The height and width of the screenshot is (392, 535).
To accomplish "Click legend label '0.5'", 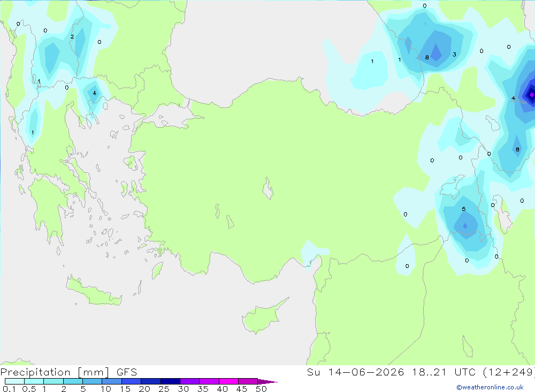I will (29, 389).
